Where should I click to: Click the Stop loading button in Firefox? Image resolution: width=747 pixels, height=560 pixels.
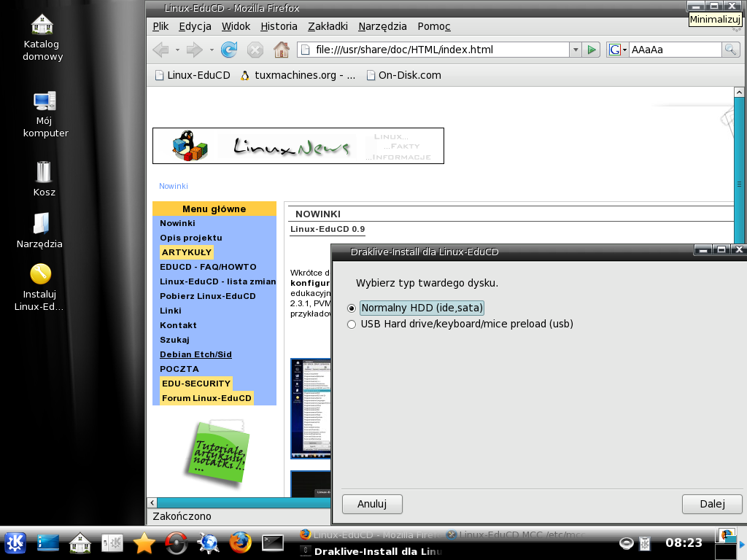[255, 50]
